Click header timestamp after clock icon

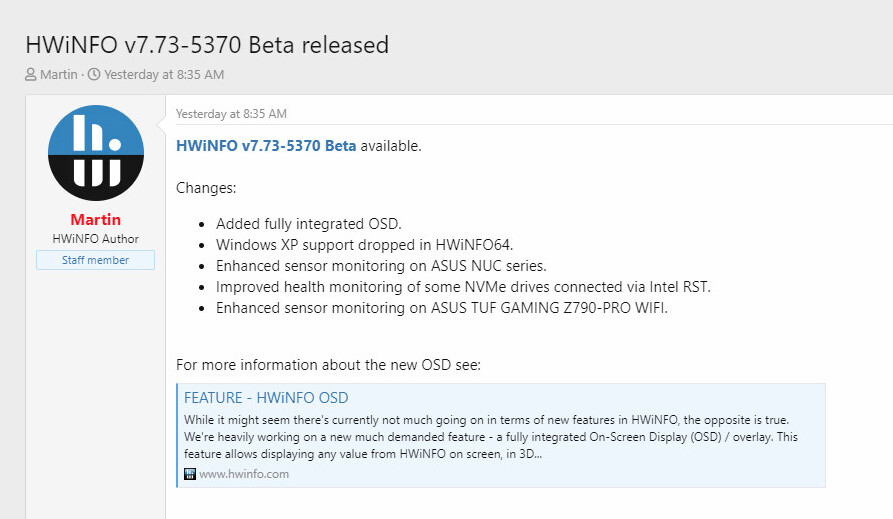[x=164, y=75]
